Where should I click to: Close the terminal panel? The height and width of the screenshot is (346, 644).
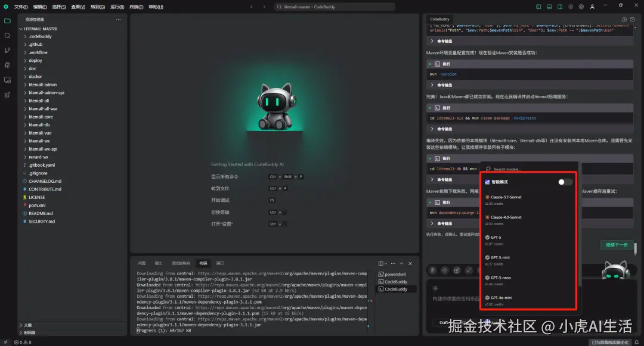(410, 264)
